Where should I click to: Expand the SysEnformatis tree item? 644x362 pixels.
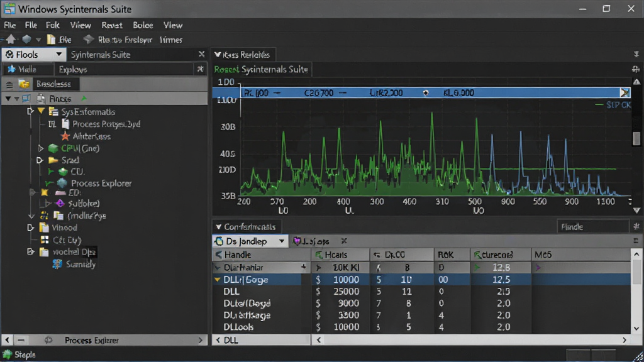tap(30, 111)
